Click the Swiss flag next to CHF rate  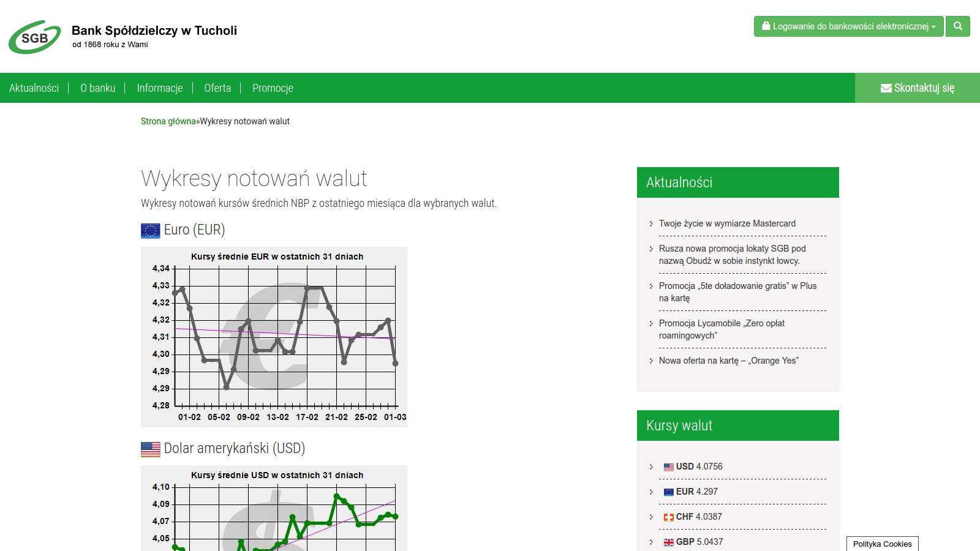(x=668, y=517)
